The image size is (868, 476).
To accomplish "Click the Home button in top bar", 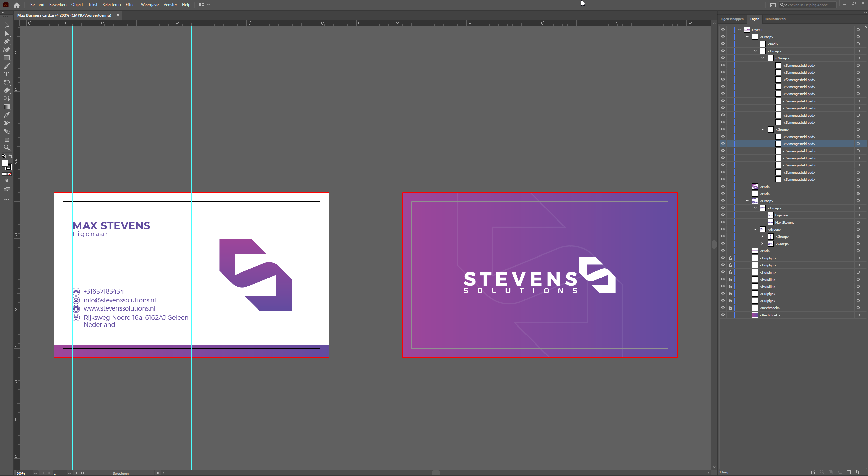I will tap(17, 5).
